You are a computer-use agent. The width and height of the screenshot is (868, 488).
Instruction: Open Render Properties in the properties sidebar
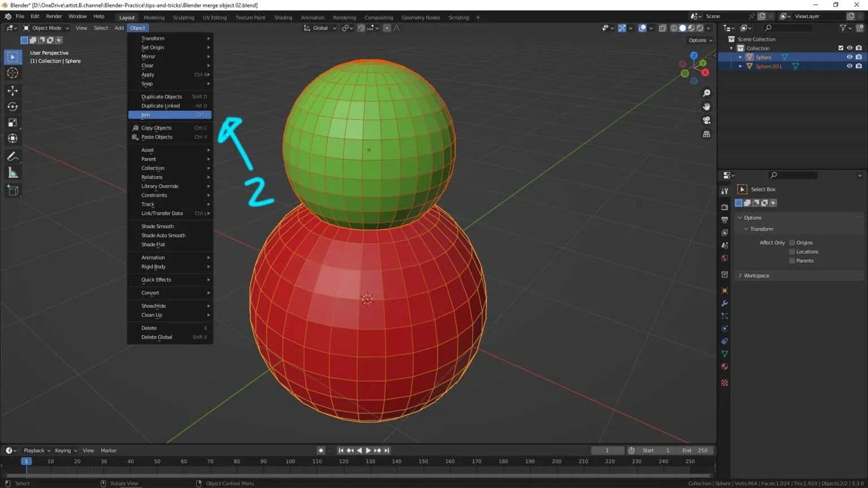pyautogui.click(x=725, y=207)
